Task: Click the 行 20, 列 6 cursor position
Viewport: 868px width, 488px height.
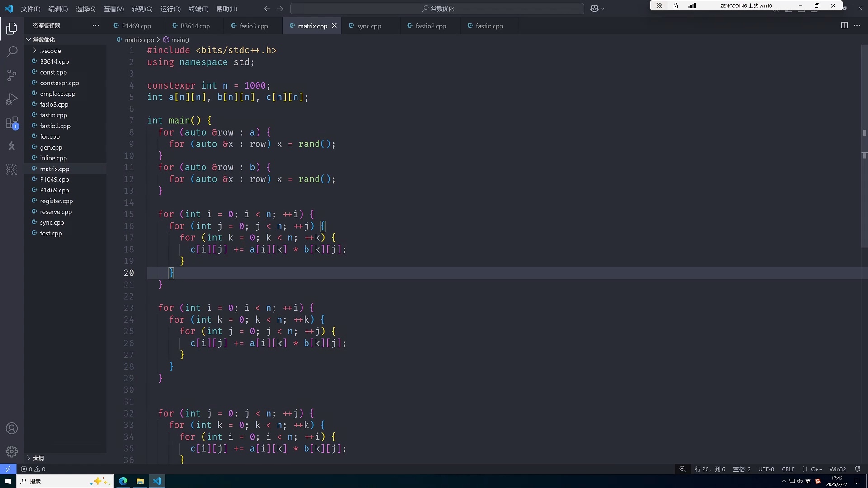Action: [x=710, y=469]
